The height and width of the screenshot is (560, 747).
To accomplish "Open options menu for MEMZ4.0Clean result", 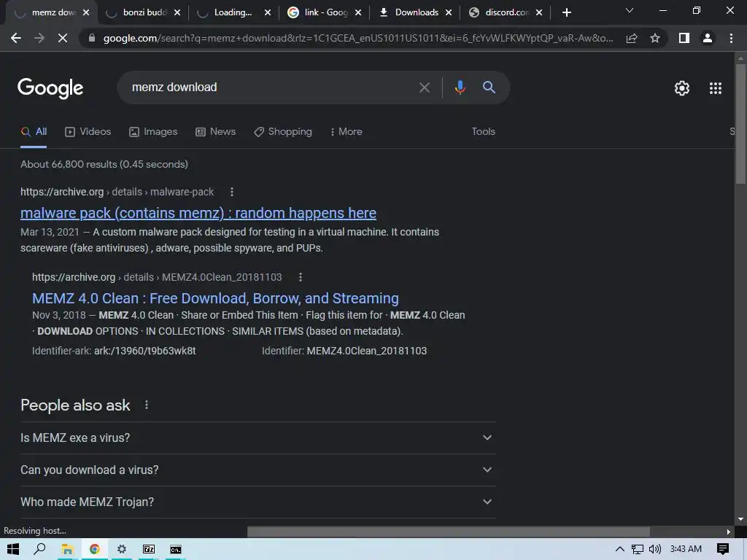I will click(300, 277).
